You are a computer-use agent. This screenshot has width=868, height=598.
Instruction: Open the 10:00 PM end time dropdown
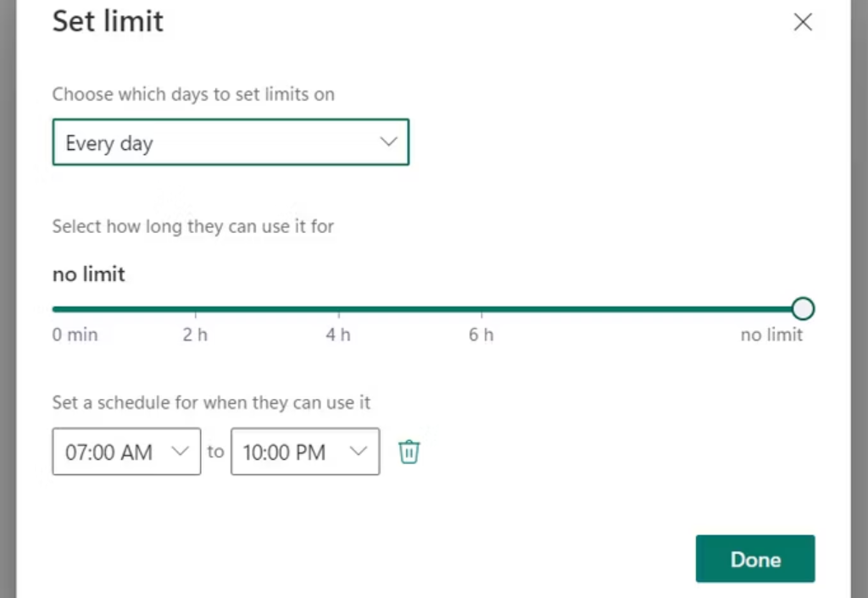[304, 451]
